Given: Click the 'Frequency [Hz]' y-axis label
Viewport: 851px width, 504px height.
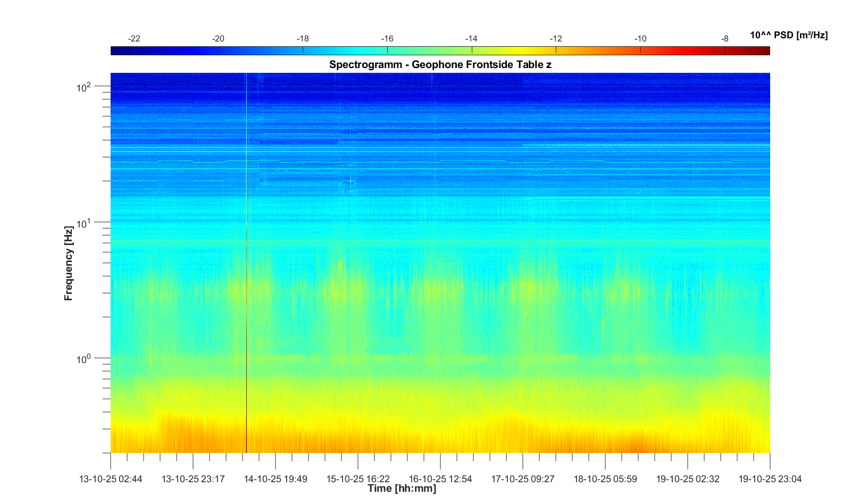Looking at the screenshot, I should (x=68, y=263).
